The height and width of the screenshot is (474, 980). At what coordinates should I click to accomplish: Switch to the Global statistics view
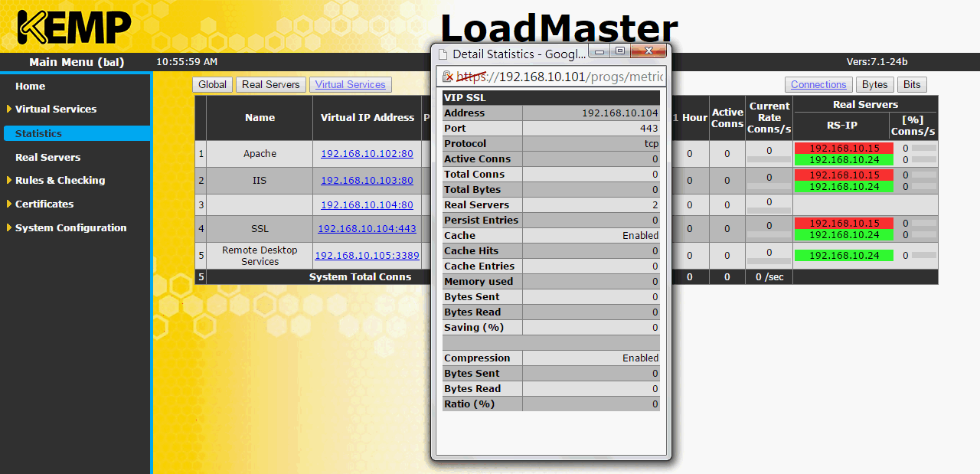pos(212,85)
